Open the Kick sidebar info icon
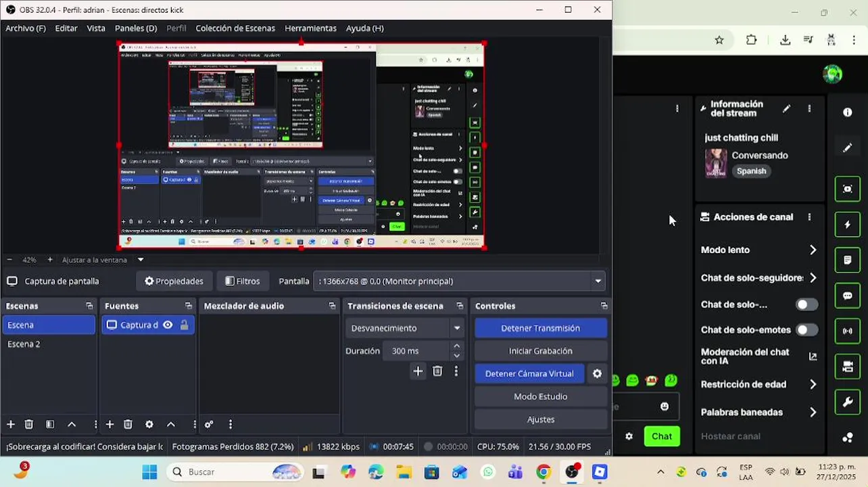This screenshot has width=868, height=487. point(848,112)
